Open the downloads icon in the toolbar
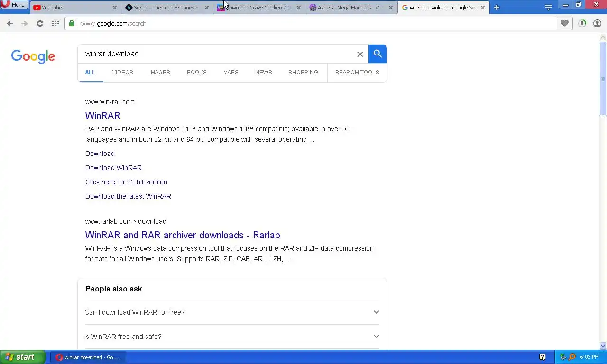Screen dimensions: 607x364 [x=582, y=23]
